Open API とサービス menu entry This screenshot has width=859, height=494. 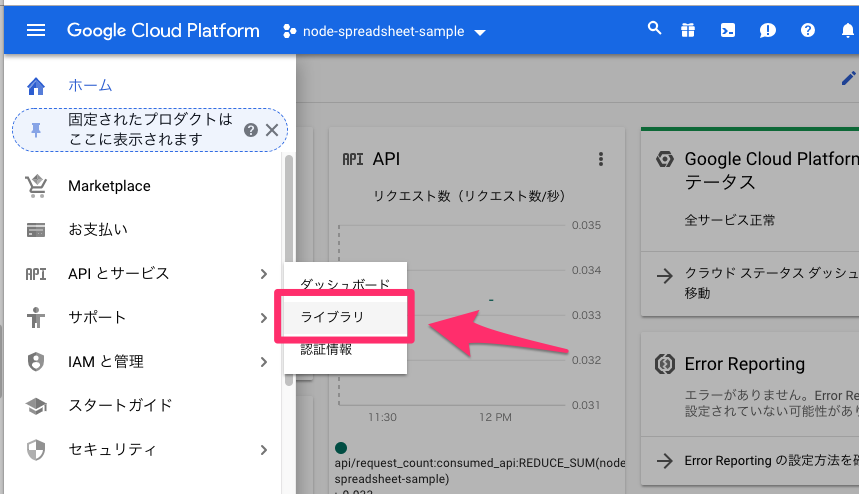[118, 273]
